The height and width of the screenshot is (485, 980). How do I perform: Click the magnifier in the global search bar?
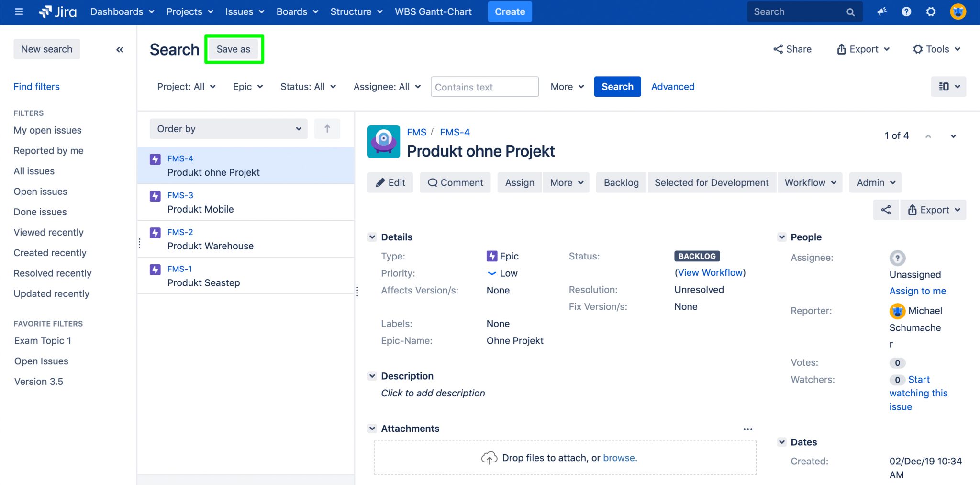850,11
